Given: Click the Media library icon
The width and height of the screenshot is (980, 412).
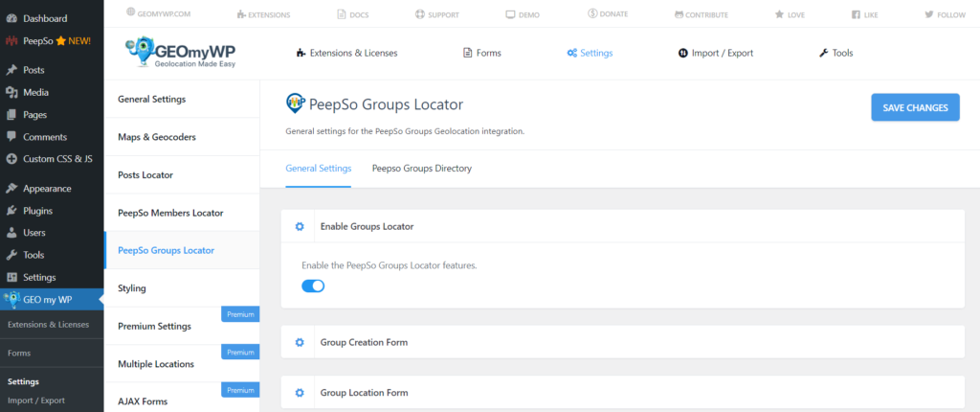Looking at the screenshot, I should 11,93.
